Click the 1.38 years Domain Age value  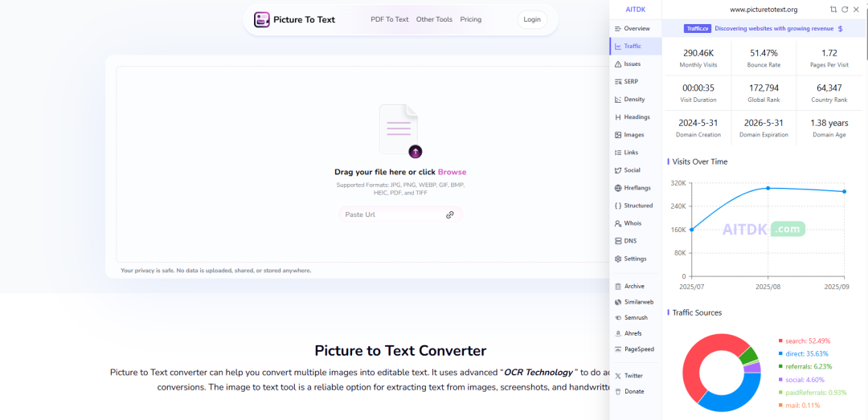point(829,123)
